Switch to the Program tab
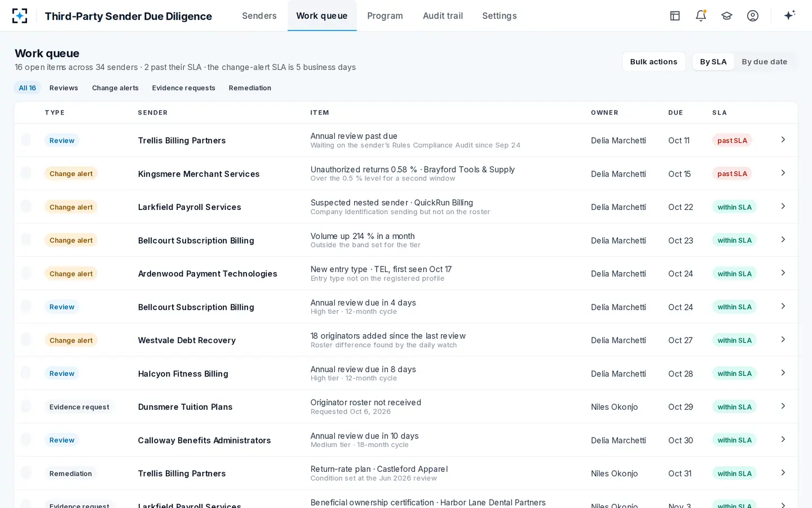Image resolution: width=812 pixels, height=508 pixels. click(x=385, y=16)
